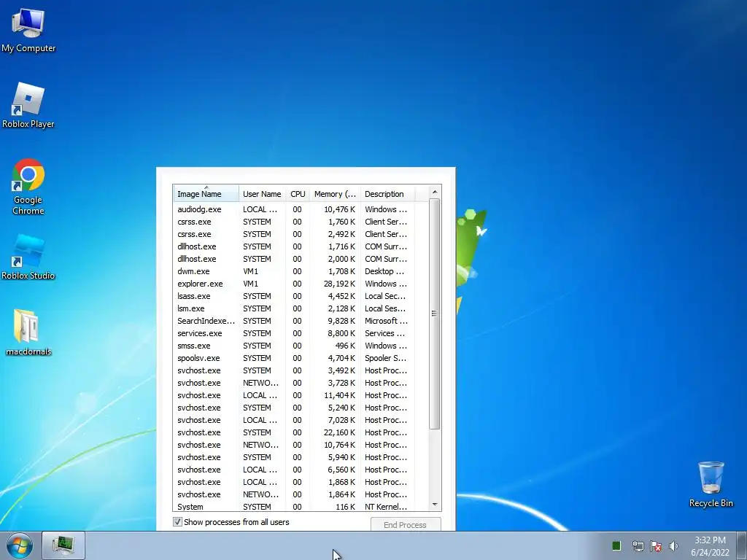Open the Recycle Bin icon

click(x=711, y=484)
